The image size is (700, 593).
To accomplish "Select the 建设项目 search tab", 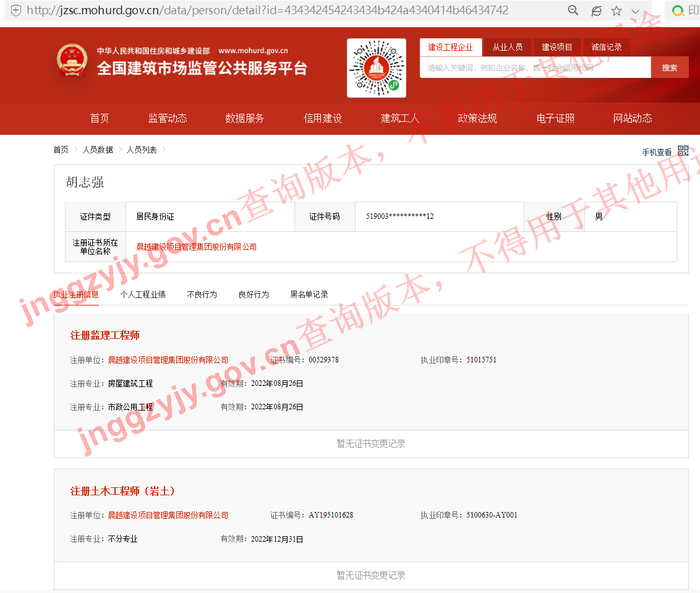I will 557,47.
